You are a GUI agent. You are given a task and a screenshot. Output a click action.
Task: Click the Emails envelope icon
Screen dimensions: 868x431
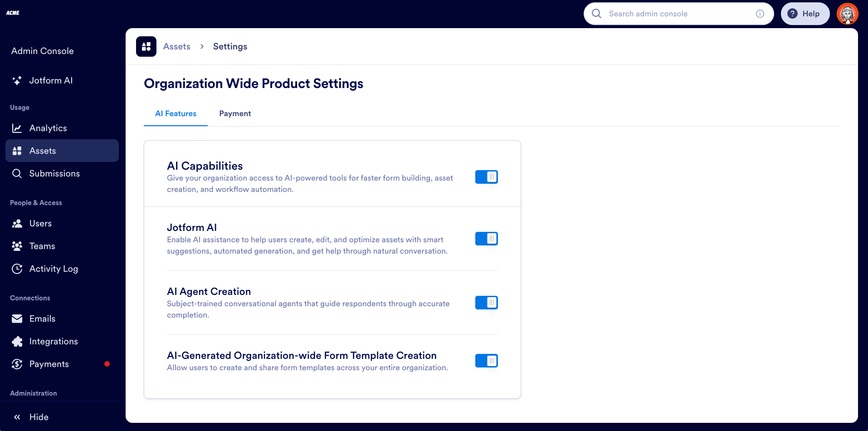[17, 318]
